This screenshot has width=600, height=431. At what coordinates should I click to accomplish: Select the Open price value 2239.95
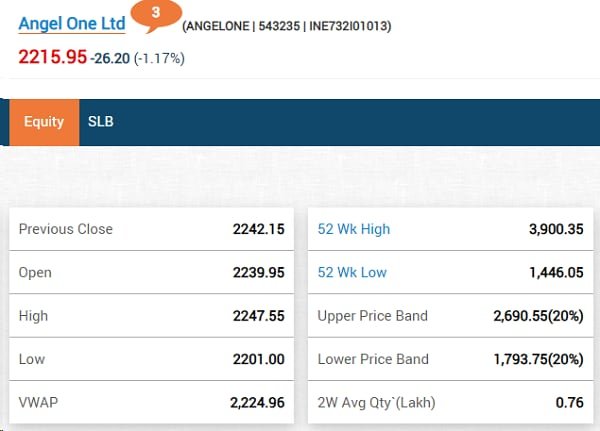click(x=259, y=273)
